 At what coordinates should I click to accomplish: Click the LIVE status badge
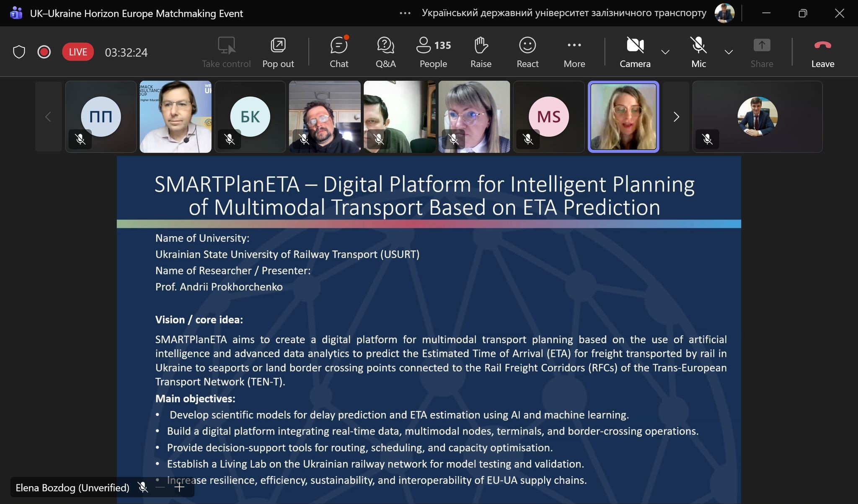point(78,52)
